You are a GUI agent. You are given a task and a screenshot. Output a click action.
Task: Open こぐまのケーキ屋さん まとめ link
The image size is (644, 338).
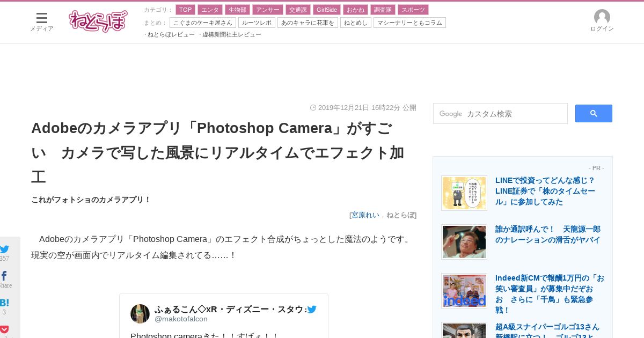[x=203, y=23]
